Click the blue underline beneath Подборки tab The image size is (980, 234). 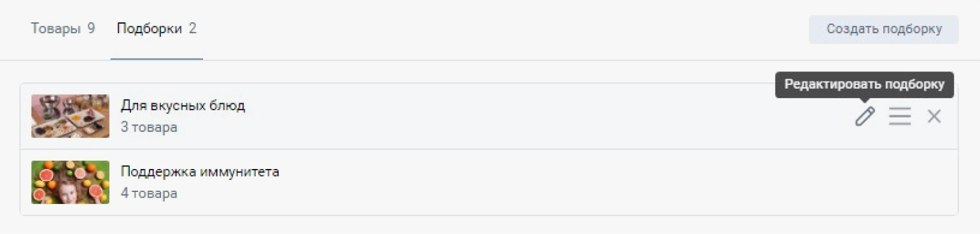[157, 59]
